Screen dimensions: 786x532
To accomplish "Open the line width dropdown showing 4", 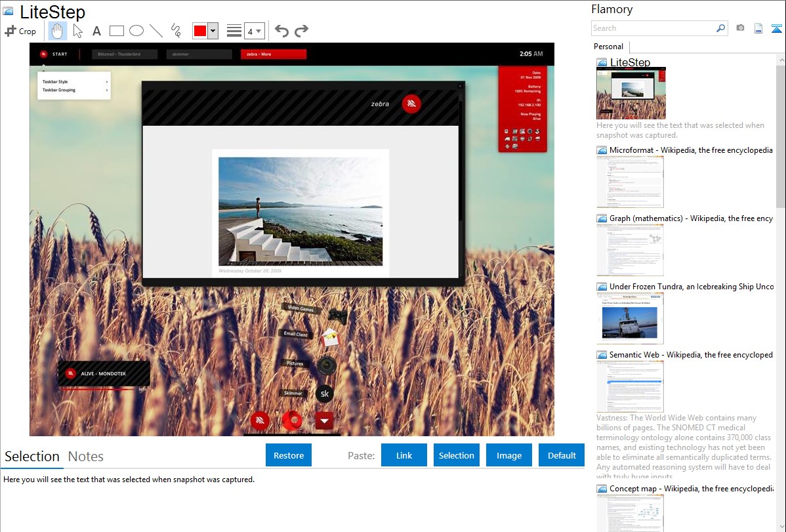I will (255, 31).
